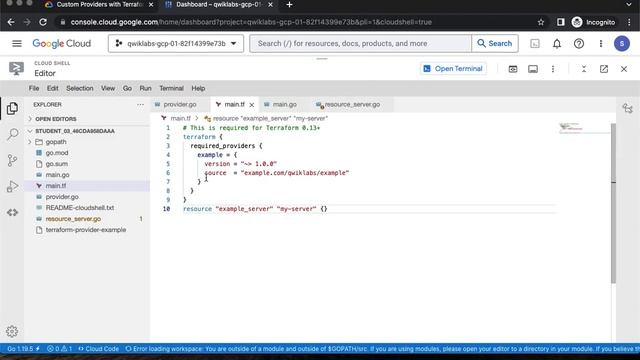Close the main.tf editor tab
This screenshot has width=640, height=360.
(252, 105)
